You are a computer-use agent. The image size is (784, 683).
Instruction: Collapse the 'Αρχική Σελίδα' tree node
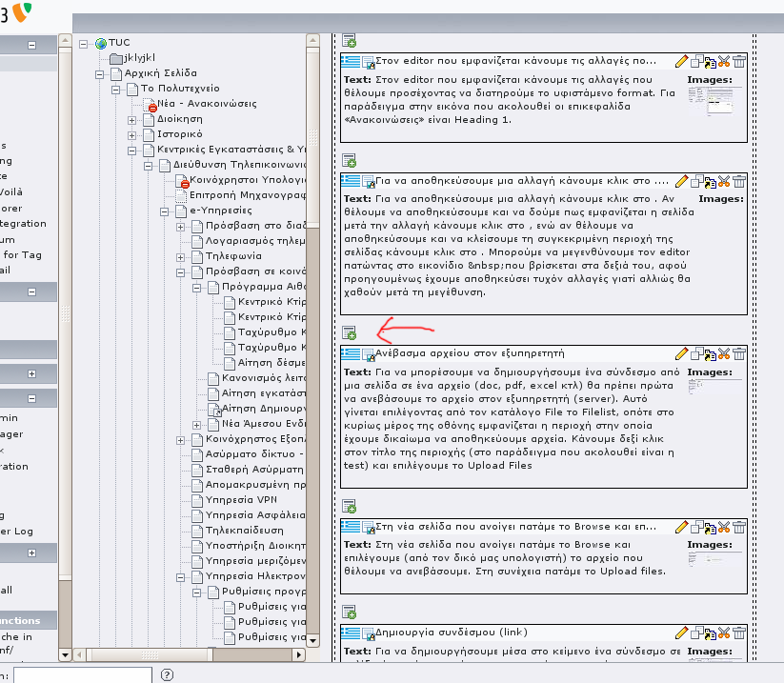(x=101, y=73)
